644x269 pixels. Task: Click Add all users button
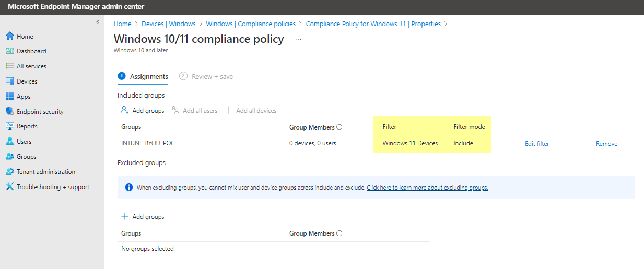click(195, 110)
